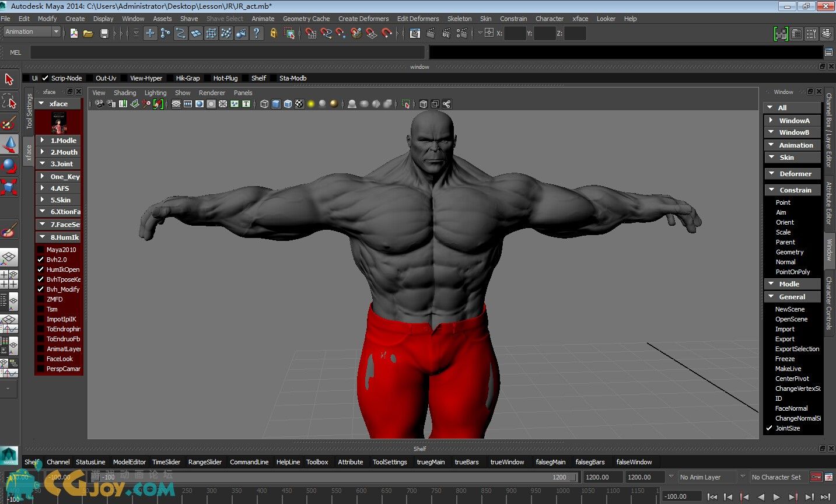Select the Scale tool cube icon
The height and width of the screenshot is (504, 836).
pyautogui.click(x=9, y=187)
